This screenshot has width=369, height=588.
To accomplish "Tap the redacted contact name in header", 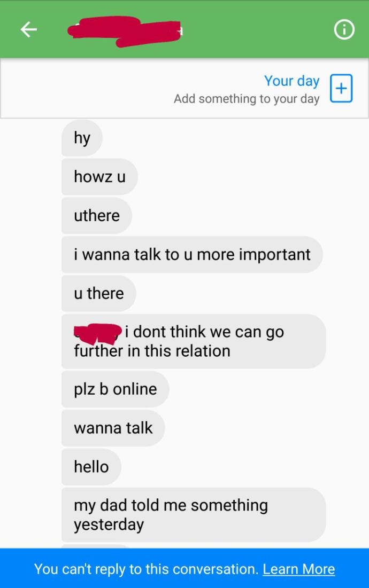I will pyautogui.click(x=125, y=31).
